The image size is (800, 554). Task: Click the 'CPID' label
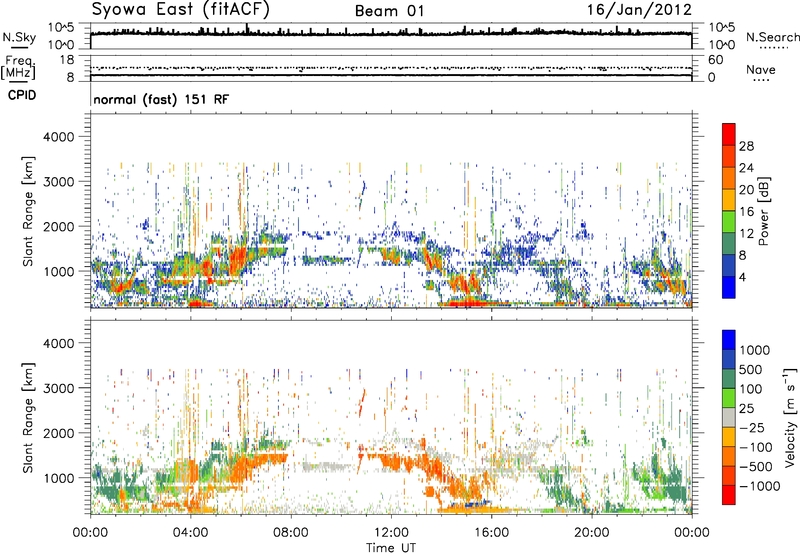[x=22, y=95]
